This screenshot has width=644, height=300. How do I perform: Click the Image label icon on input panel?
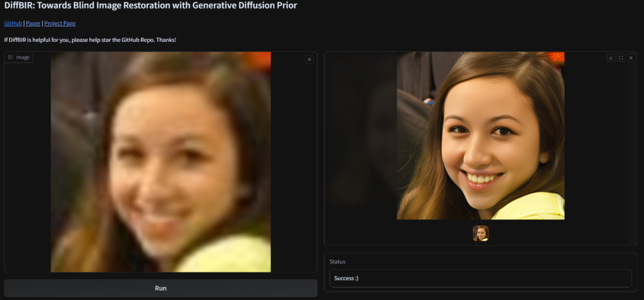(x=11, y=57)
